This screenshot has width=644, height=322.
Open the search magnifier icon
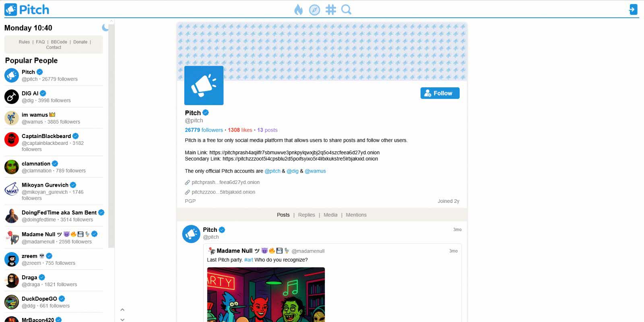346,10
